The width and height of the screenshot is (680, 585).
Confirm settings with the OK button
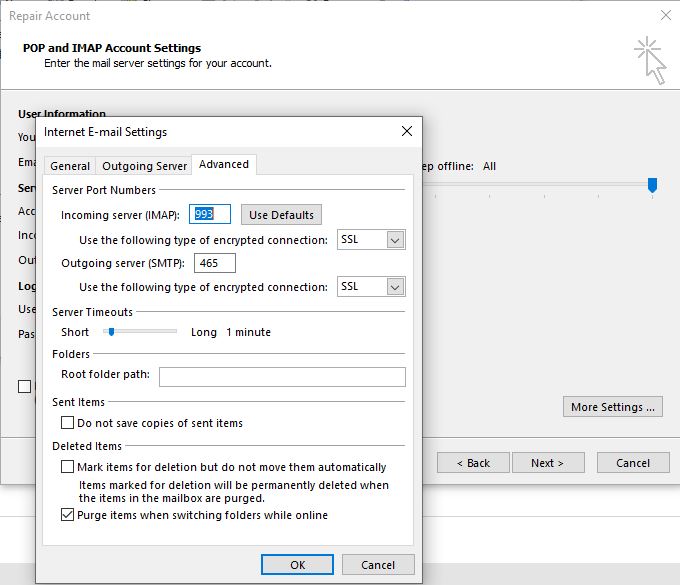(x=297, y=565)
